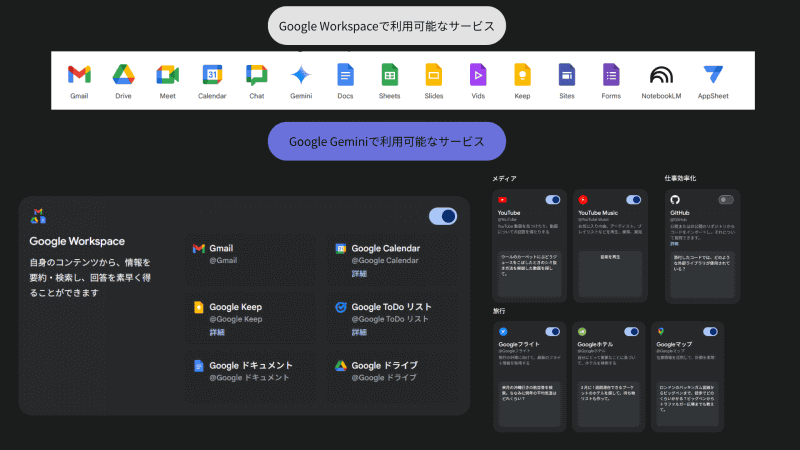Click the Googleホテル card title

point(595,344)
